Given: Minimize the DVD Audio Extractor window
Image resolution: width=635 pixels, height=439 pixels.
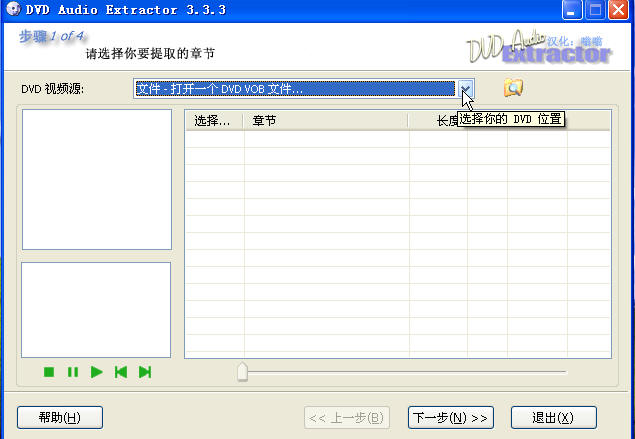Looking at the screenshot, I should [571, 9].
